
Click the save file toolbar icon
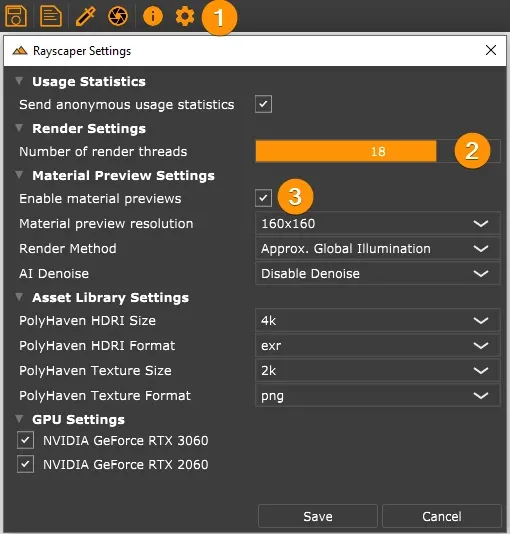coord(16,16)
